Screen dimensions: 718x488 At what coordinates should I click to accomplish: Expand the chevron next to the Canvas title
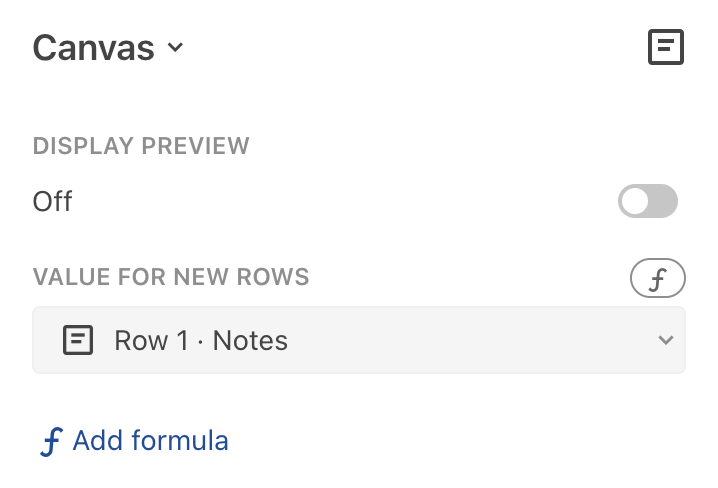pyautogui.click(x=176, y=48)
